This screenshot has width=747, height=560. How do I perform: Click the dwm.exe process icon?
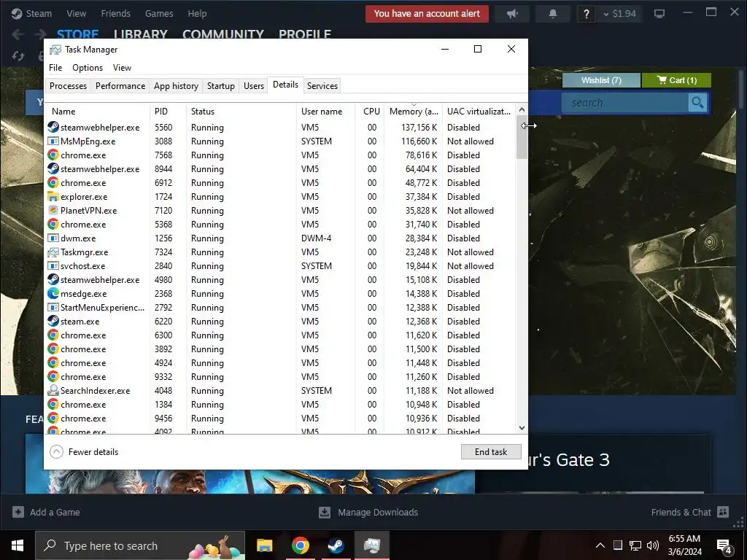tap(53, 238)
